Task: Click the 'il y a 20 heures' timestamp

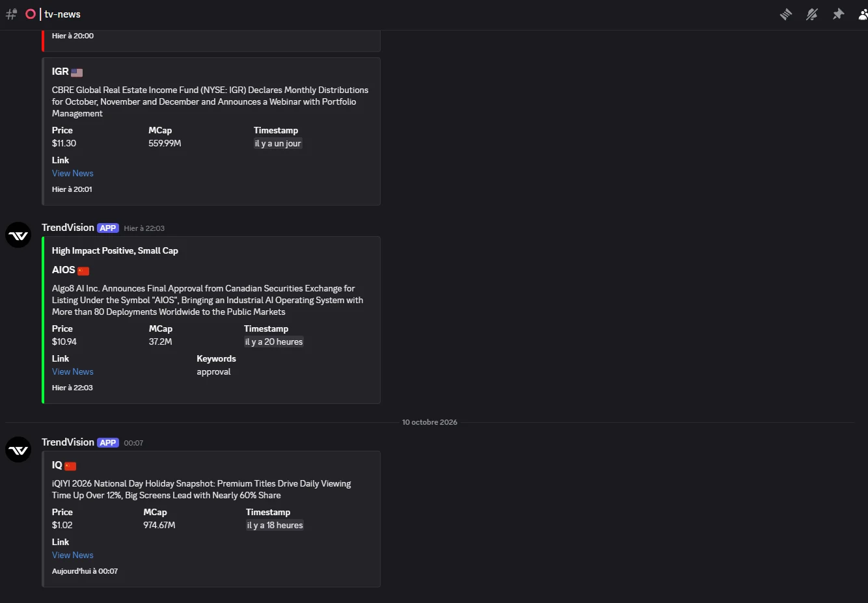Action: (274, 342)
